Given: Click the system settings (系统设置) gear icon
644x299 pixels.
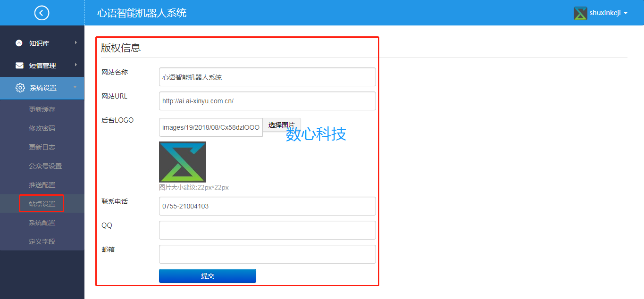Looking at the screenshot, I should coord(19,88).
